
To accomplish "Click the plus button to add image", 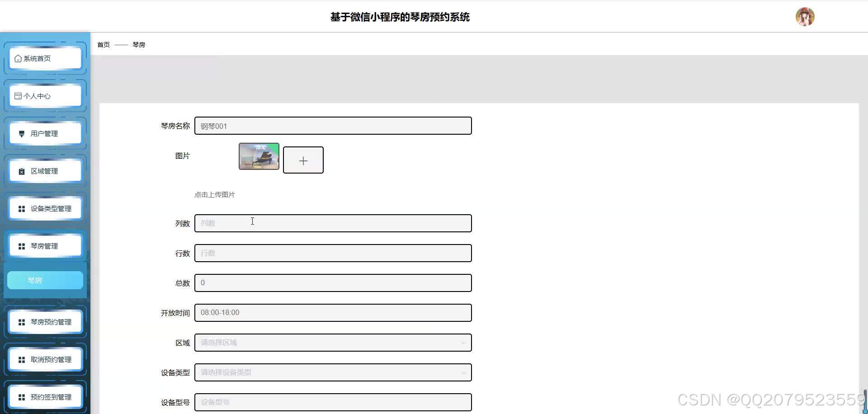I will click(x=303, y=160).
